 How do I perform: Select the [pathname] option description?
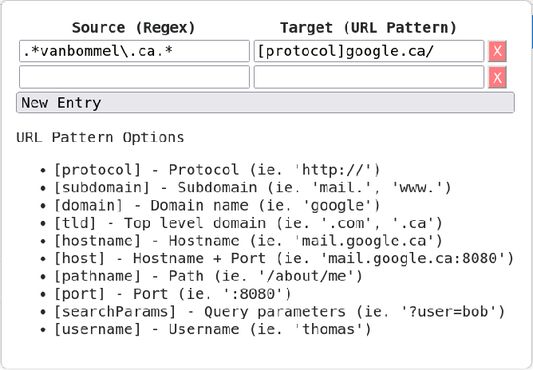coord(208,276)
